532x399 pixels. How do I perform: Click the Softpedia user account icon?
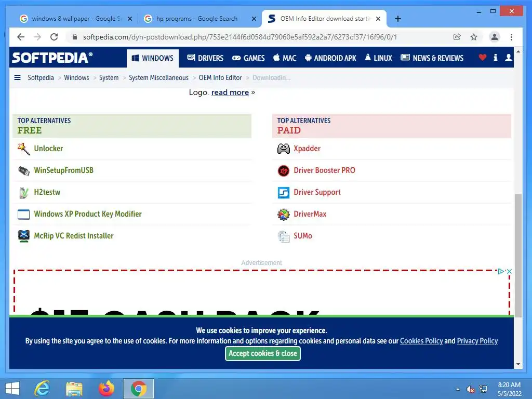[508, 58]
